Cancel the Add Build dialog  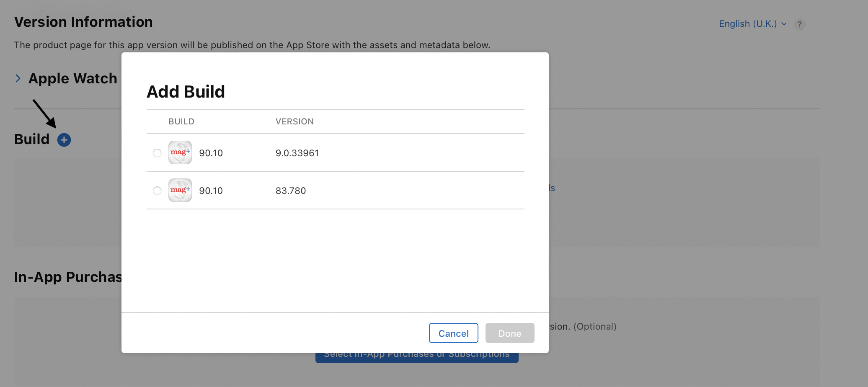[454, 333]
